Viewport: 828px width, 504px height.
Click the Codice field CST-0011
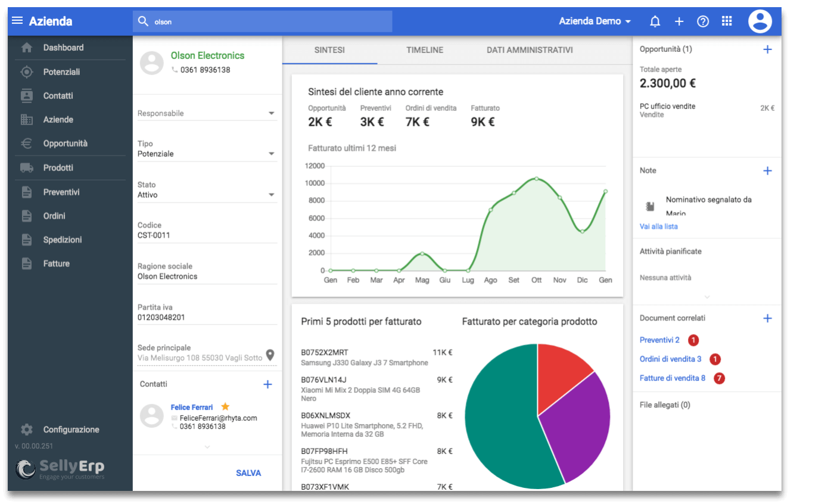click(207, 231)
